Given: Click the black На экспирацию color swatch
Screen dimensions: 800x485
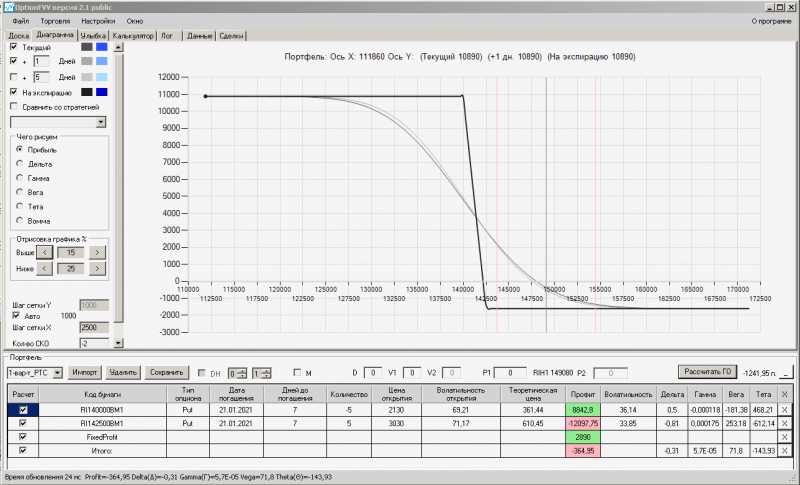Looking at the screenshot, I should point(87,92).
